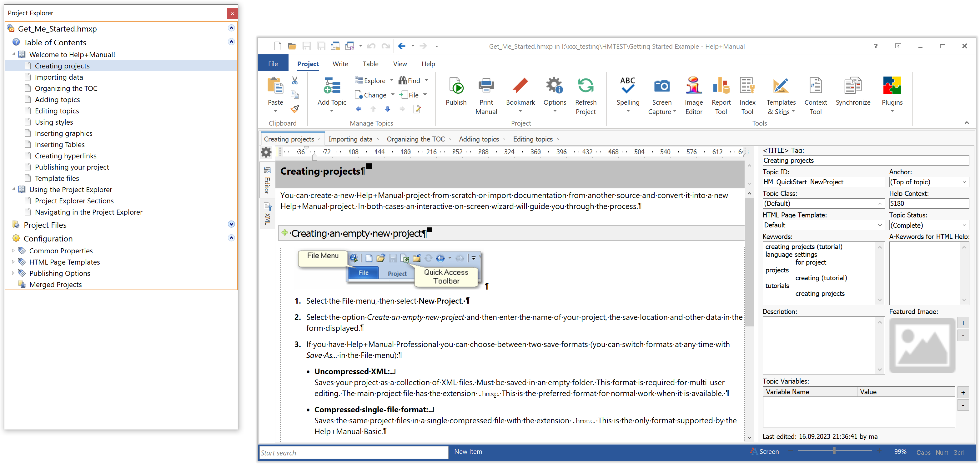Image resolution: width=980 pixels, height=467 pixels.
Task: Select Inserting graphics topic
Action: click(x=63, y=133)
